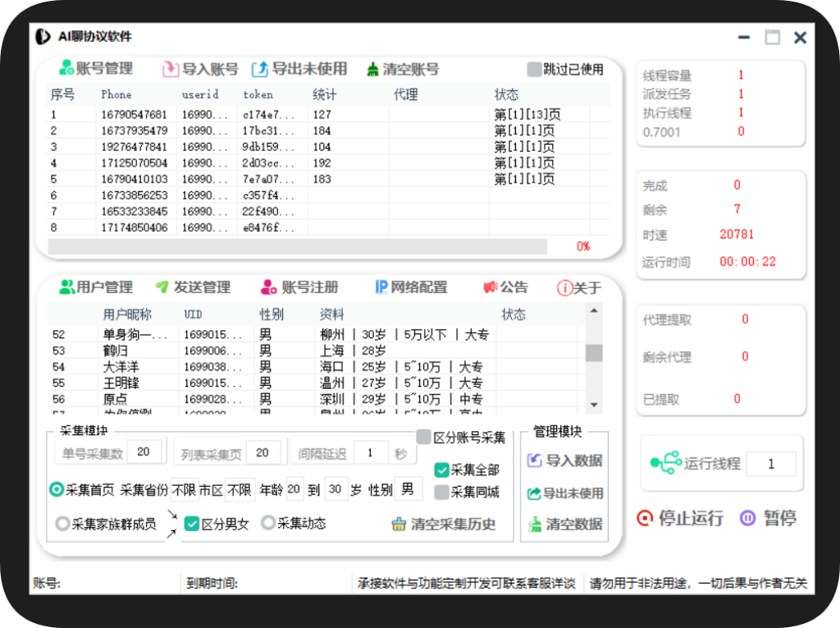Image resolution: width=840 pixels, height=628 pixels.
Task: Click the 清空账号 broom icon
Action: click(375, 69)
